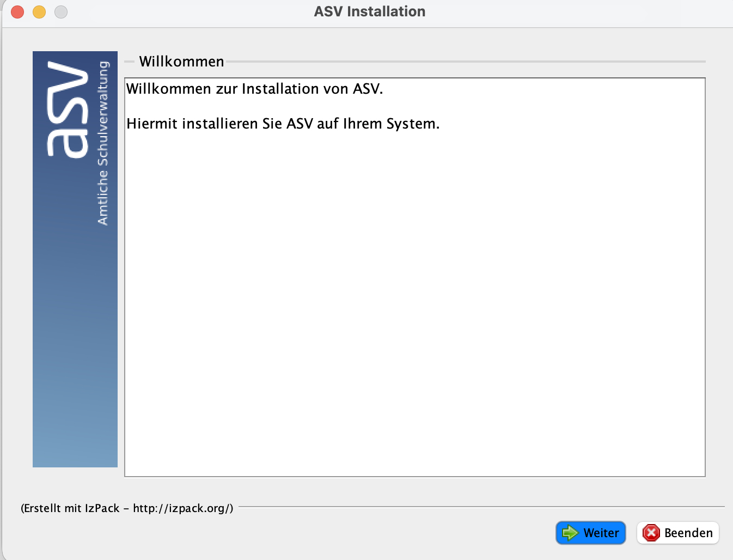Screen dimensions: 733x560
Task: Proceed by clicking the Weiter label
Action: click(601, 533)
